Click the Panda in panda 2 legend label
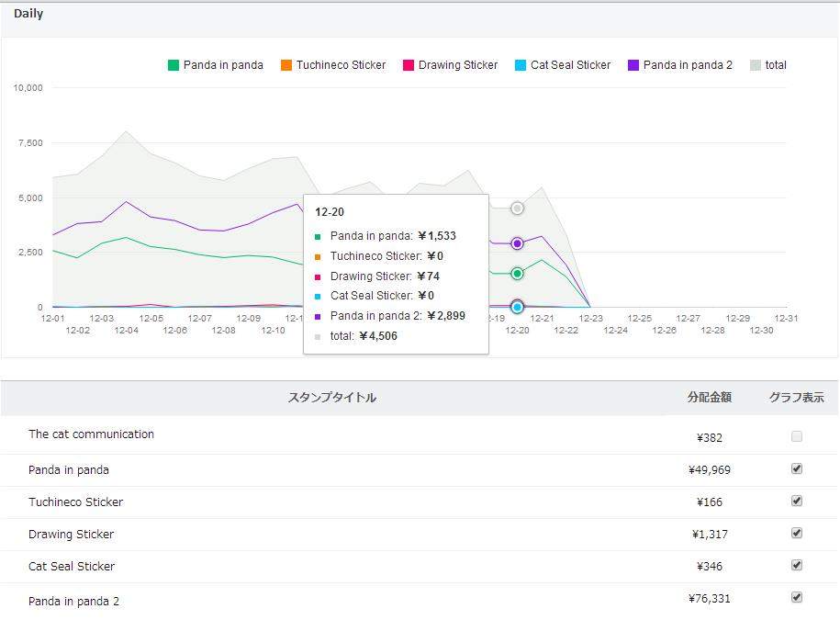 pos(688,65)
